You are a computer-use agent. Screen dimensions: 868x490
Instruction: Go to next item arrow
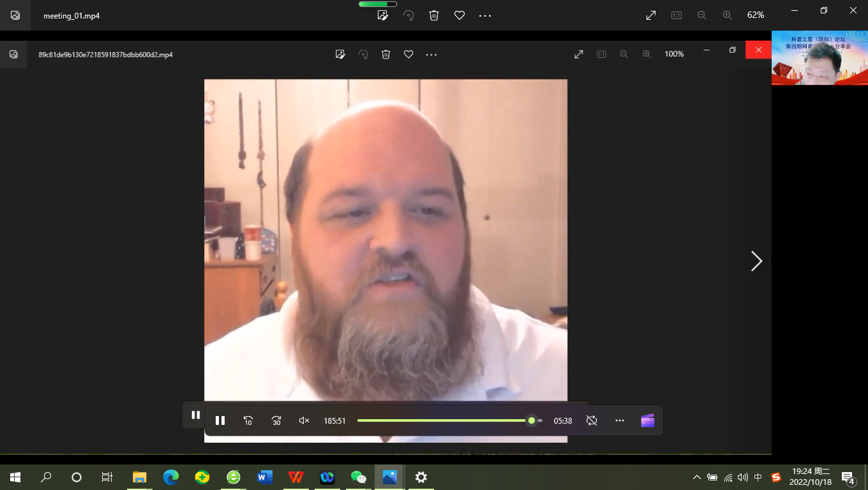pos(756,261)
